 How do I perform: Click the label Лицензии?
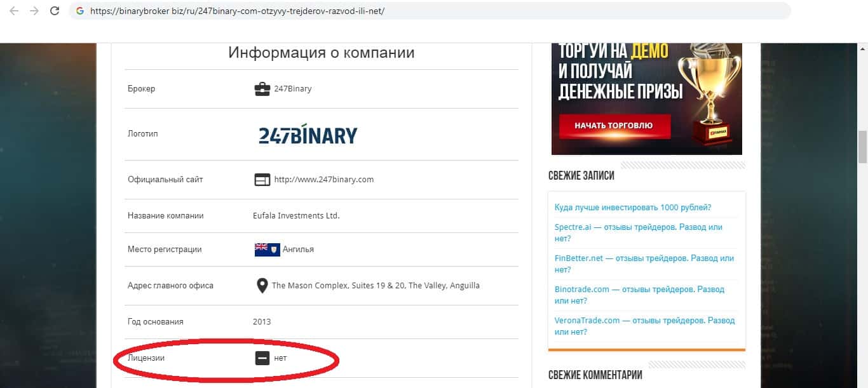click(146, 358)
